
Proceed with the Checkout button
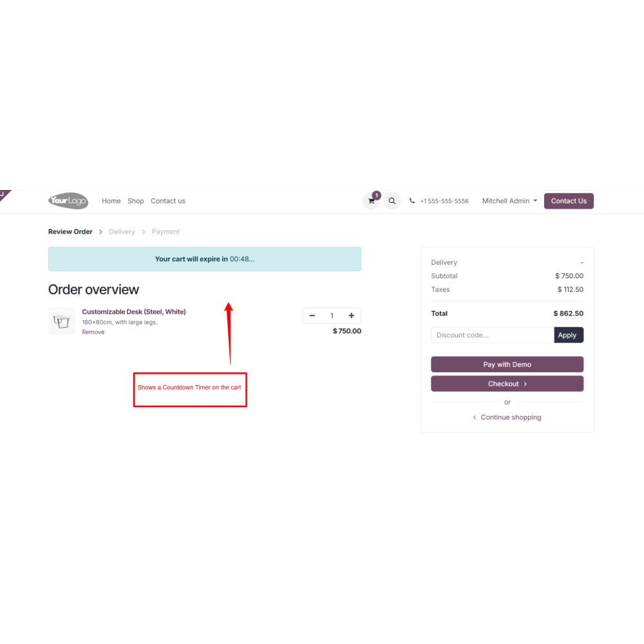(x=507, y=384)
